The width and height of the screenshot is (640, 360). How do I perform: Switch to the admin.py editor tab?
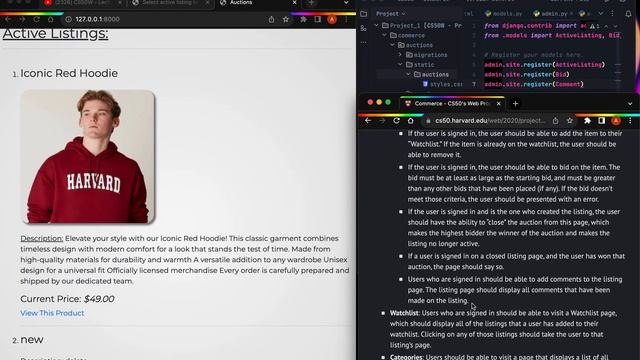coord(551,14)
